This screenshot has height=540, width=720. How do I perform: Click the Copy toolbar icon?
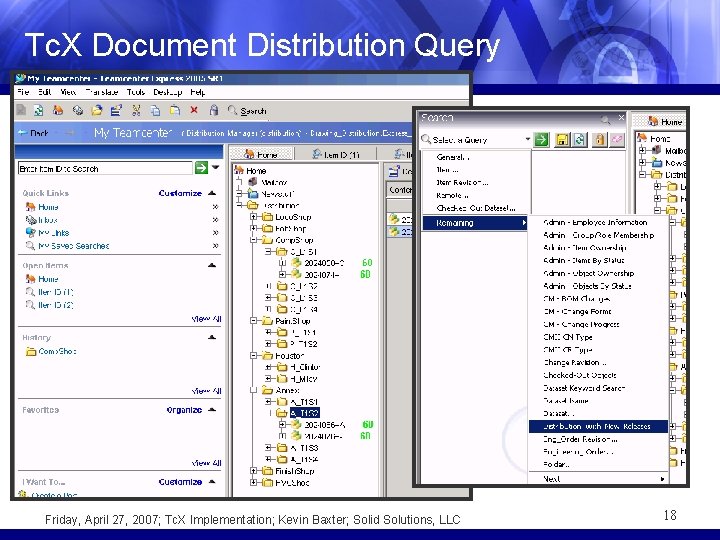156,110
